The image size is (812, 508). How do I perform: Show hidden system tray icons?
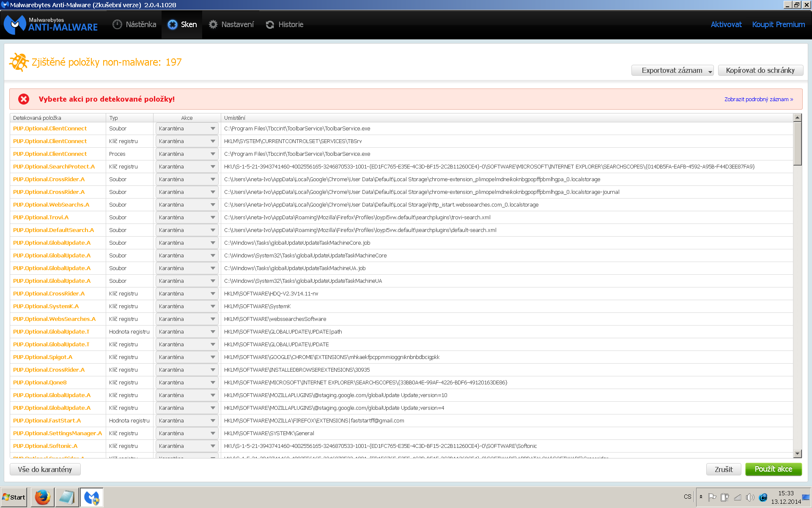point(701,497)
